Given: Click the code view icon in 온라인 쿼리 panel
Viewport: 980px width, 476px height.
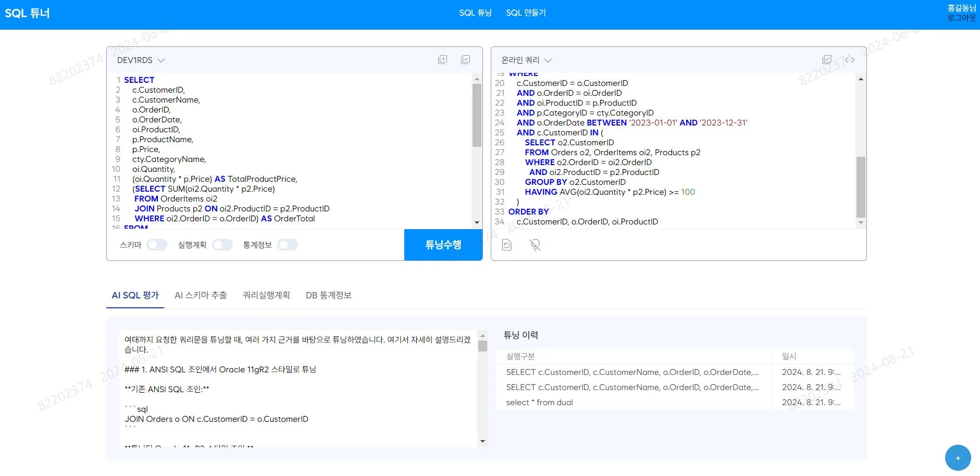Looking at the screenshot, I should click(x=851, y=59).
